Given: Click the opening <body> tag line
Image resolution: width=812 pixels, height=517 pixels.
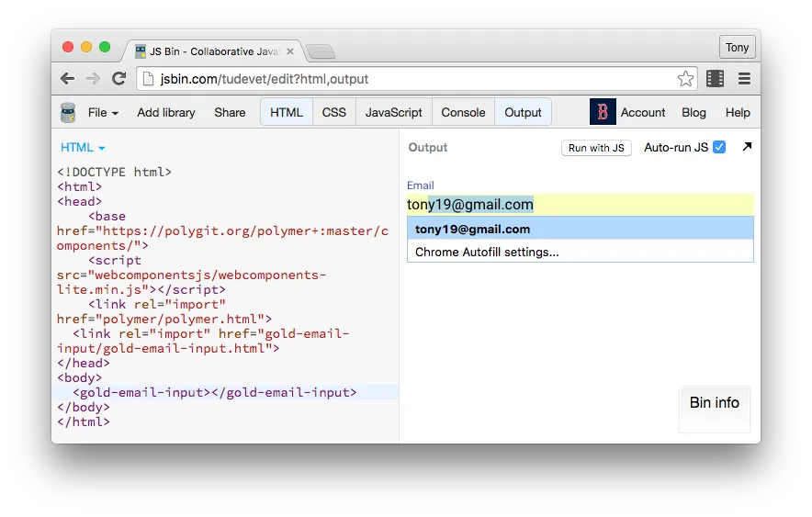Looking at the screenshot, I should (x=79, y=377).
